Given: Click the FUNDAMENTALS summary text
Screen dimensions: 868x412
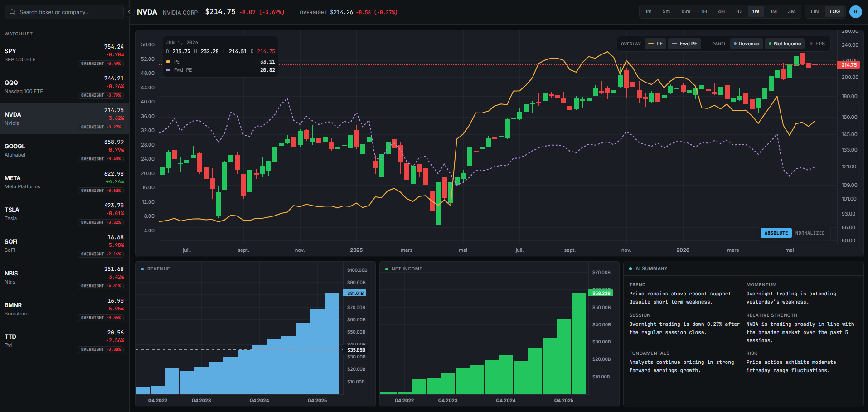Looking at the screenshot, I should (681, 366).
